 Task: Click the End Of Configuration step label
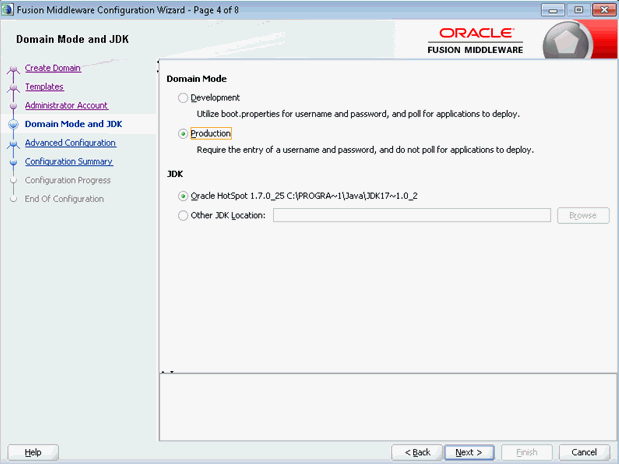point(64,199)
